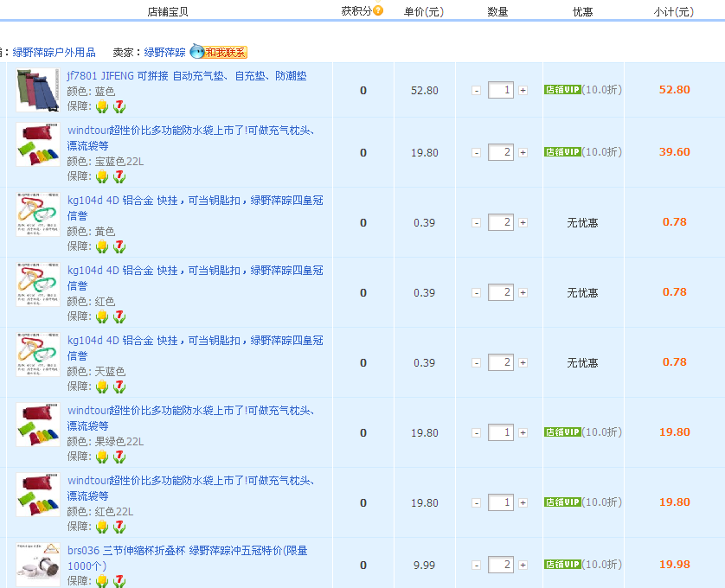Viewport: 725px width, 588px height.
Task: Decrease quantity of 红色 kg104d carabiner
Action: 476,293
